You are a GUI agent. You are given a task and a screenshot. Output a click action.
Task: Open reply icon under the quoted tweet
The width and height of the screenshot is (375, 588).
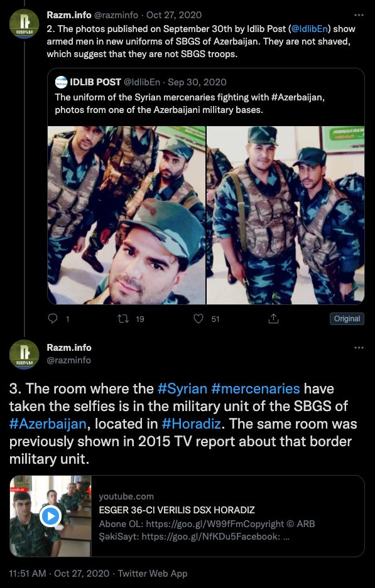pyautogui.click(x=53, y=319)
